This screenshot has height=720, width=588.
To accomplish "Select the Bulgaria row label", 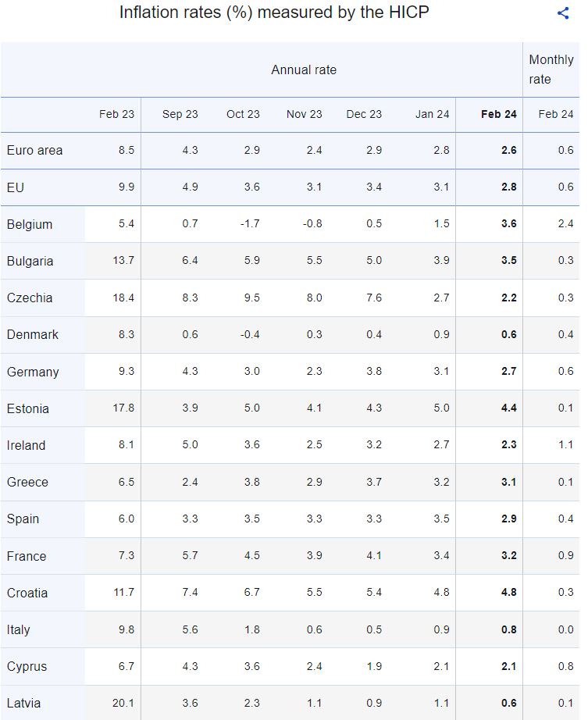I will coord(30,261).
